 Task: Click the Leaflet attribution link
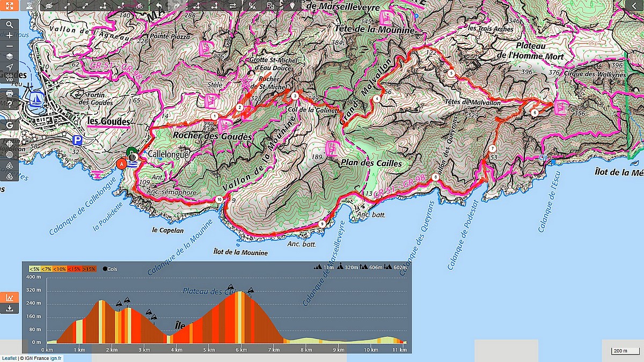click(9, 358)
